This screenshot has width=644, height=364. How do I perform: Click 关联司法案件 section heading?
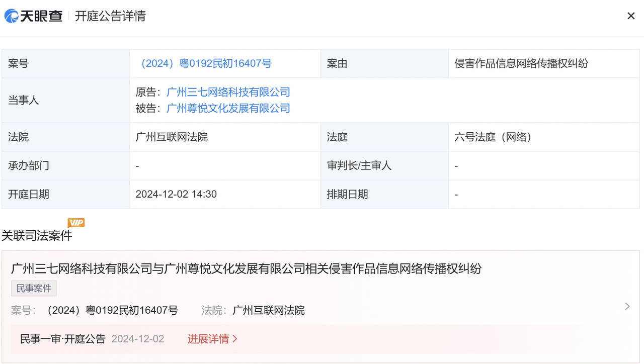pos(37,235)
